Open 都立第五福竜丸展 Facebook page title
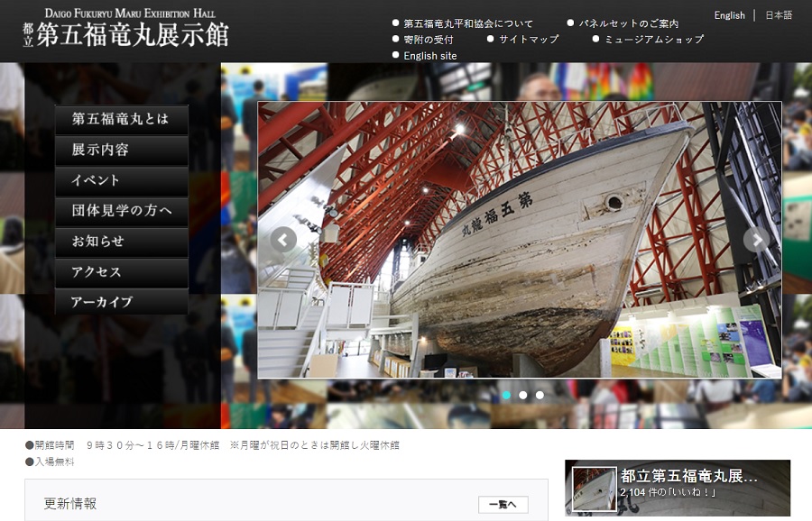Viewport: 812px width, 521px height. tap(688, 476)
